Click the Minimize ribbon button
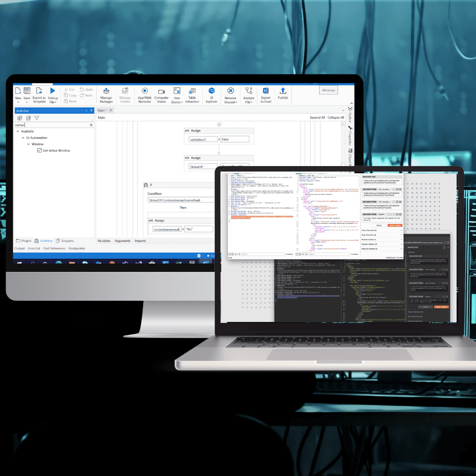The height and width of the screenshot is (476, 476). point(328,90)
